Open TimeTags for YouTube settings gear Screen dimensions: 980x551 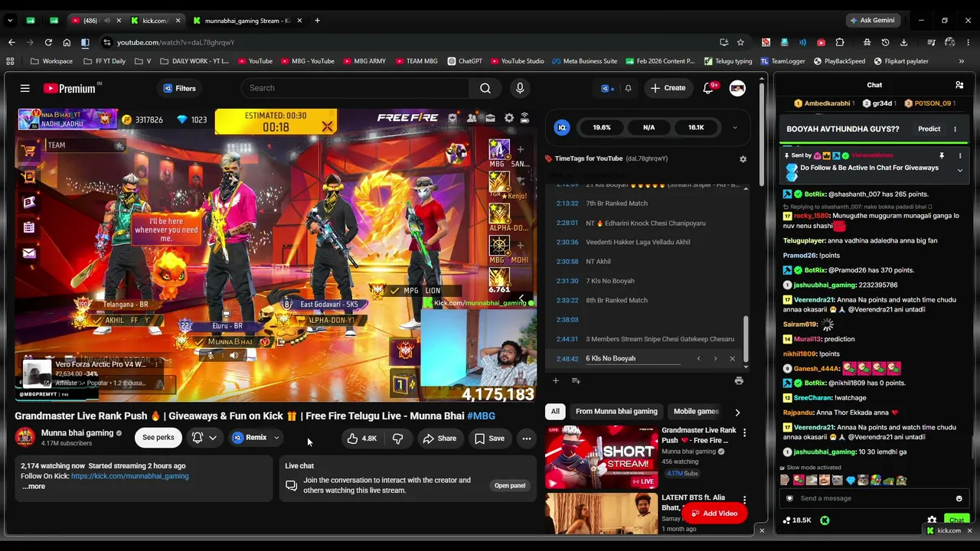click(743, 159)
